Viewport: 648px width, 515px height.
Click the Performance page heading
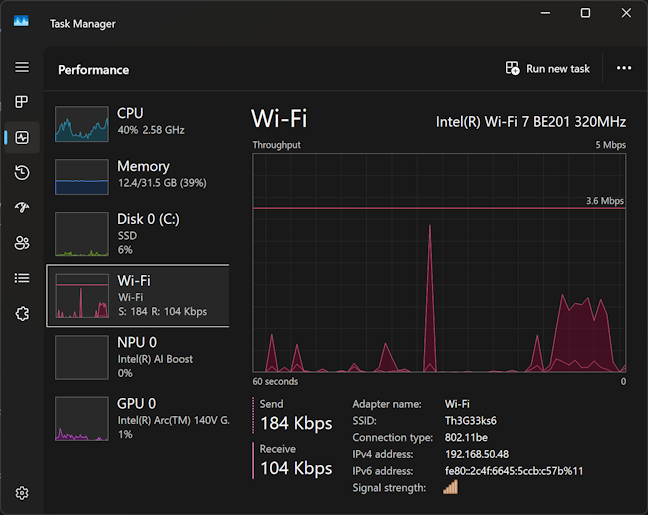click(x=93, y=70)
